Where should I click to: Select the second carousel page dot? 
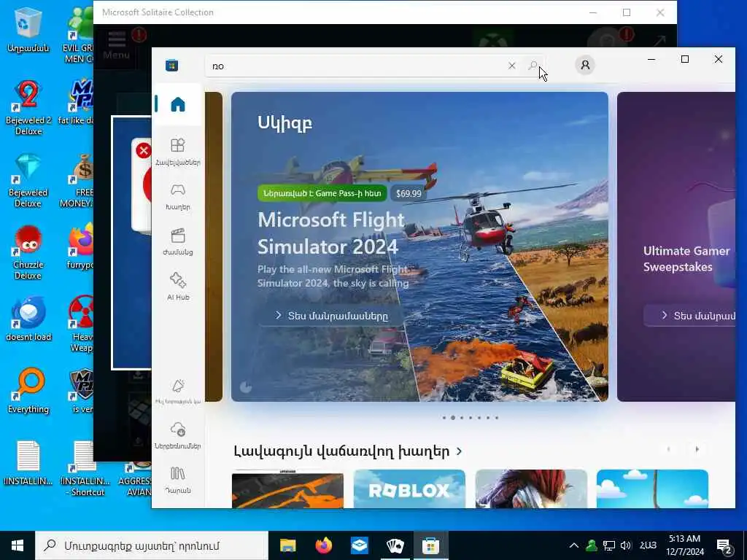(452, 418)
